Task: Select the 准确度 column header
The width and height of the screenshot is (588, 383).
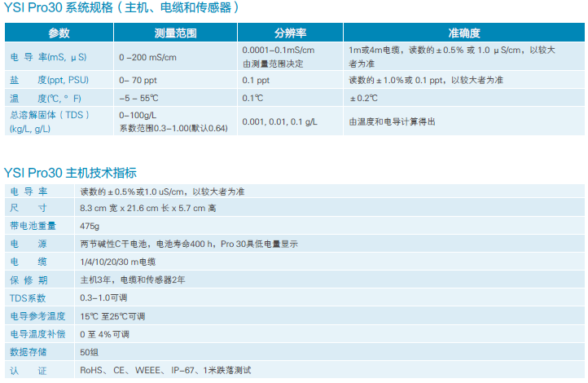Action: click(x=464, y=33)
